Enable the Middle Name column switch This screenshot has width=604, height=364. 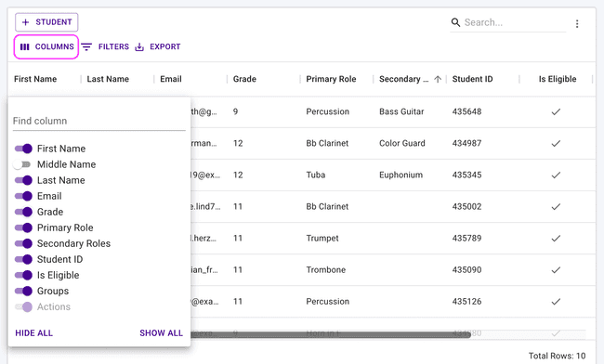point(21,164)
